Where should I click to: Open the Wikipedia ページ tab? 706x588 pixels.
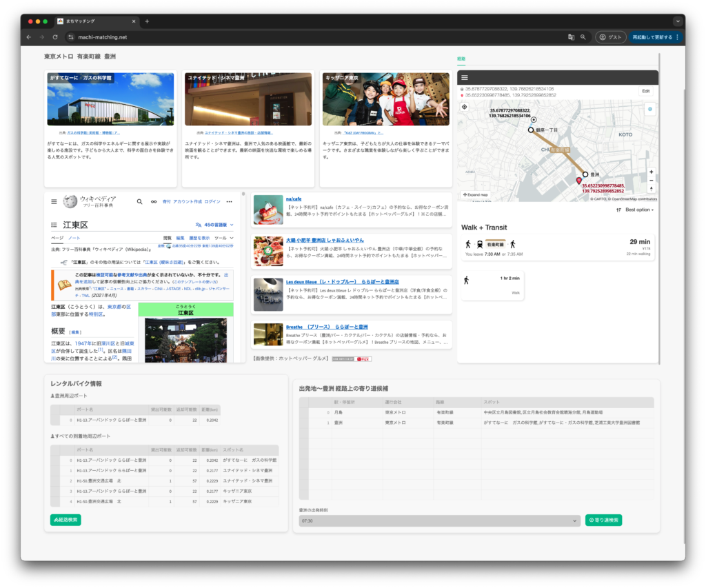(57, 238)
